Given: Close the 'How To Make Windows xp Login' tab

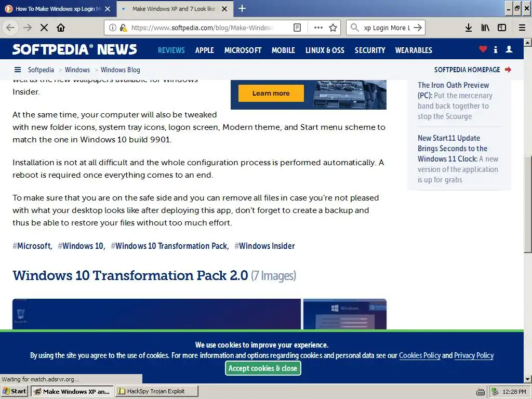Looking at the screenshot, I should (108, 9).
